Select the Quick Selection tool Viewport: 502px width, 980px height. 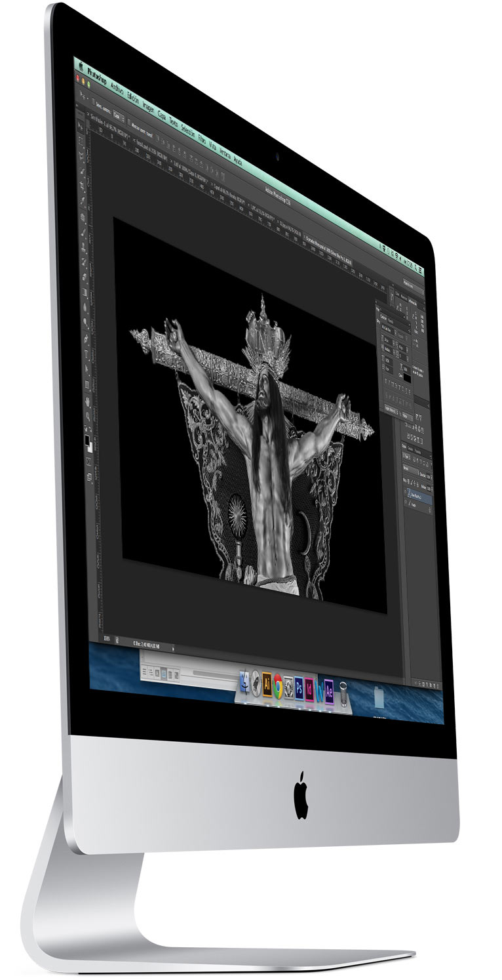pos(82,170)
